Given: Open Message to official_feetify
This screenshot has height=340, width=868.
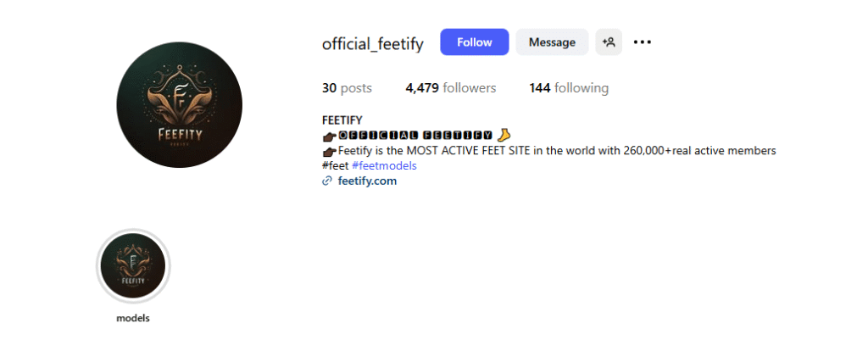Looking at the screenshot, I should (552, 42).
